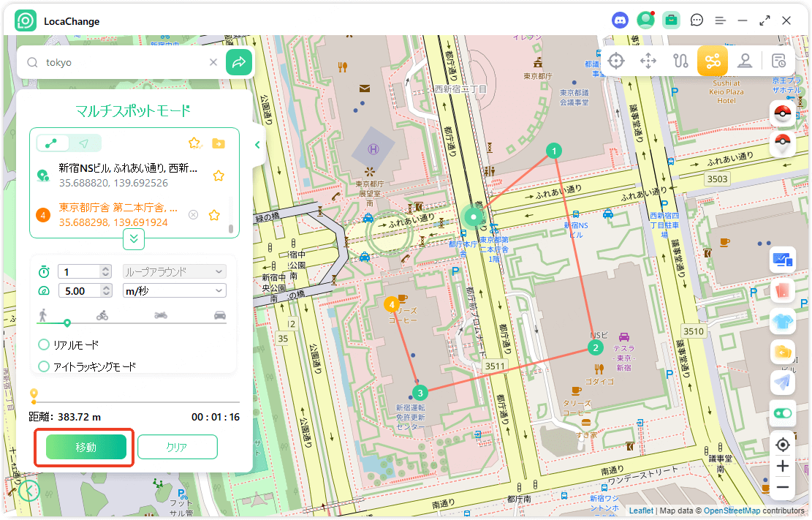Switch to the route line tab
This screenshot has height=520, width=812.
pos(53,143)
